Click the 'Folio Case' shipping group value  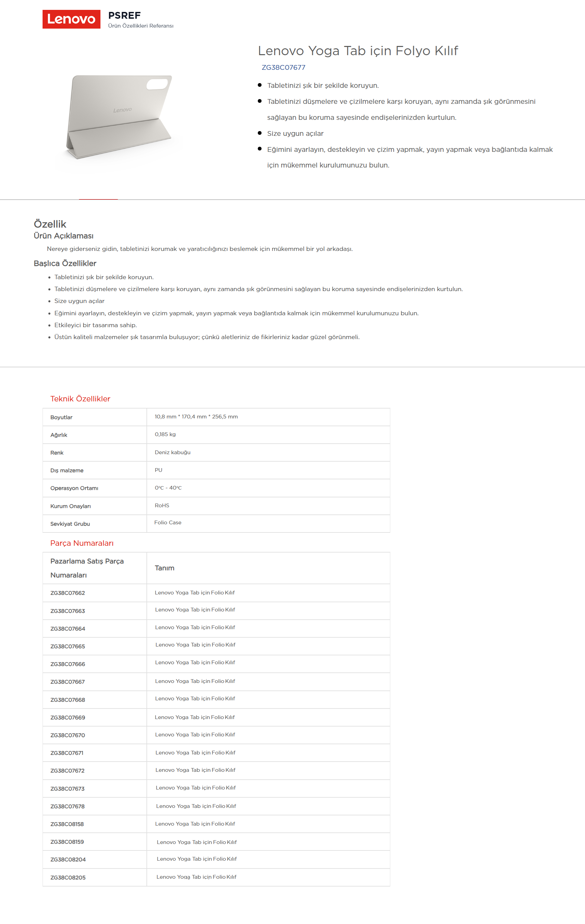168,523
